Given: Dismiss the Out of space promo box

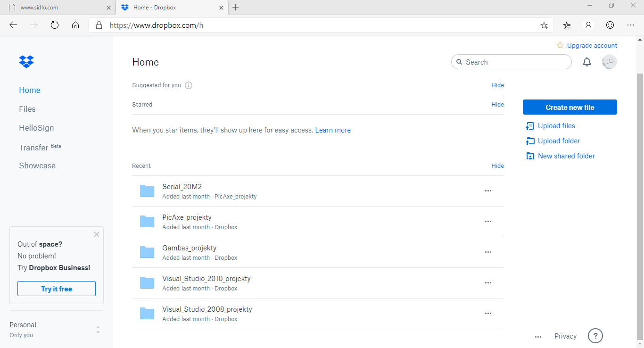Looking at the screenshot, I should [97, 234].
